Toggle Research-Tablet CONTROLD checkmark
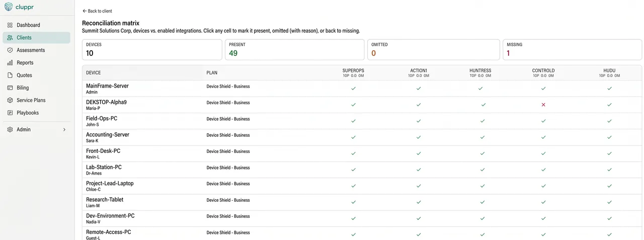644x240 pixels. coord(543,202)
